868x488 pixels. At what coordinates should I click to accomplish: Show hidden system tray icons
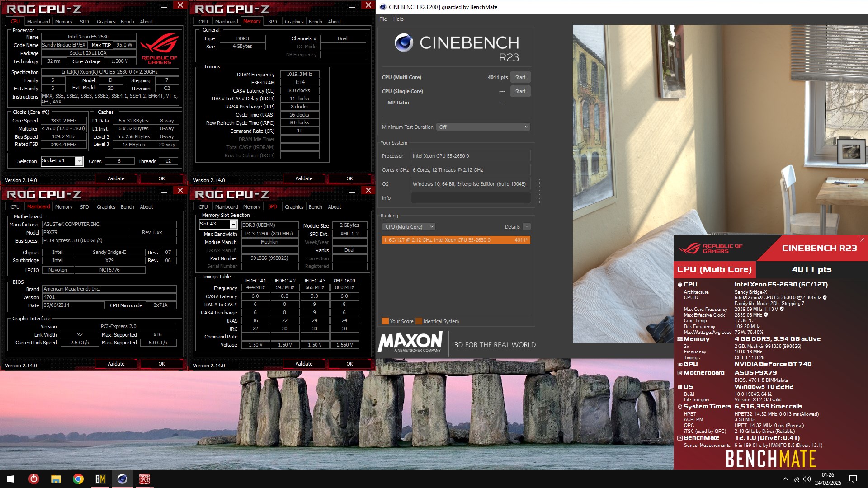point(785,479)
